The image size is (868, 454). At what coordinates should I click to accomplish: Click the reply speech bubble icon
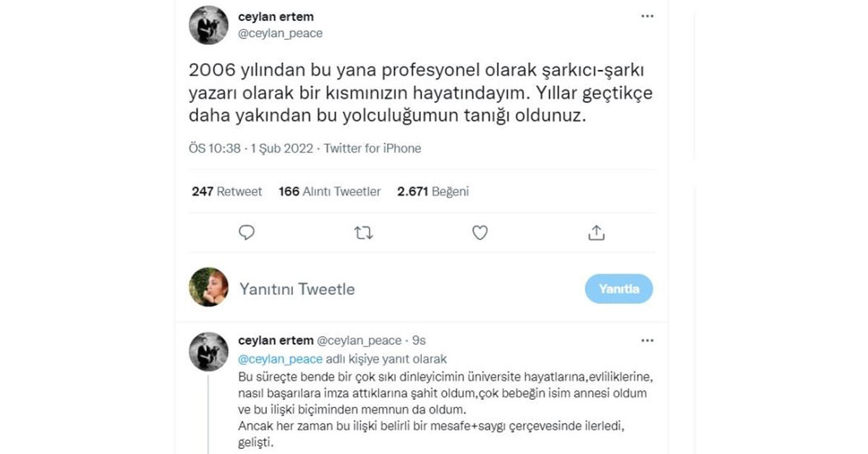point(247,233)
